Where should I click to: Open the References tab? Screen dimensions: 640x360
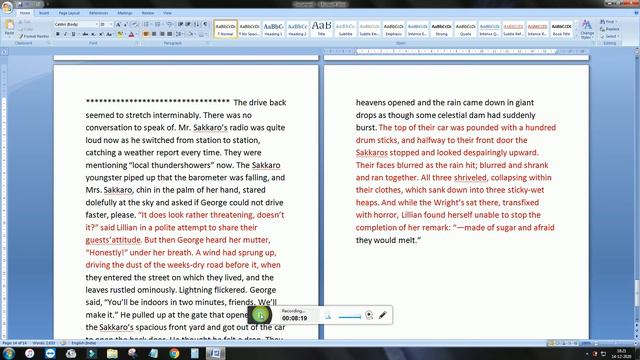point(98,13)
